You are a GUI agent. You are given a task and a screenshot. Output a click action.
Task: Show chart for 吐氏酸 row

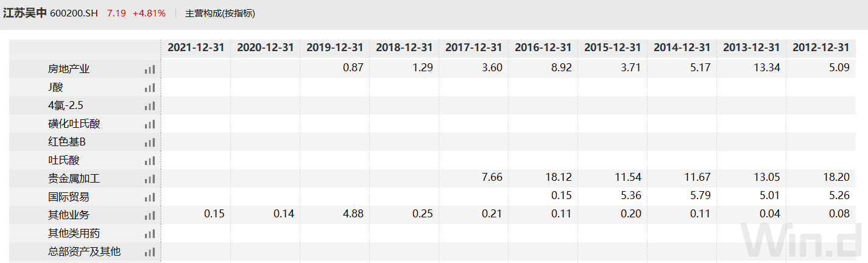click(150, 161)
